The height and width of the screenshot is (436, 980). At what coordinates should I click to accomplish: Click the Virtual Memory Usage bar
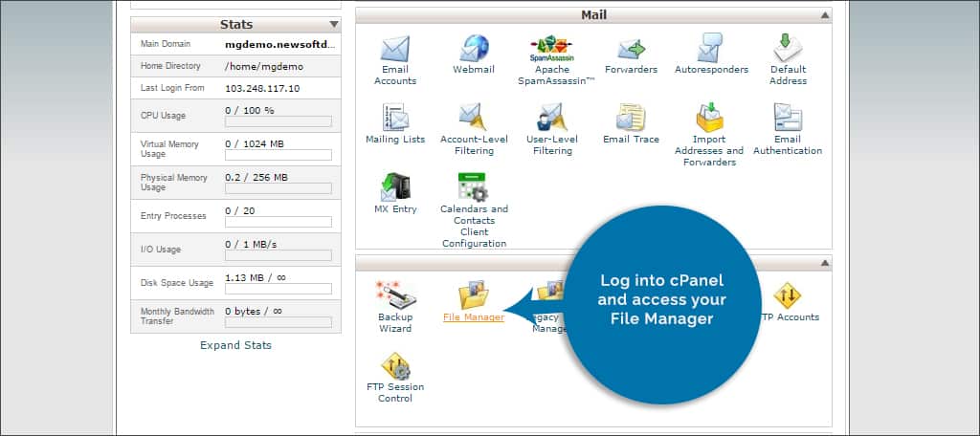(x=278, y=155)
